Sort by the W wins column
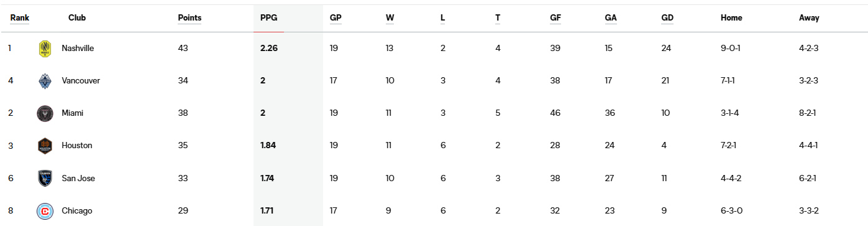 coord(390,18)
